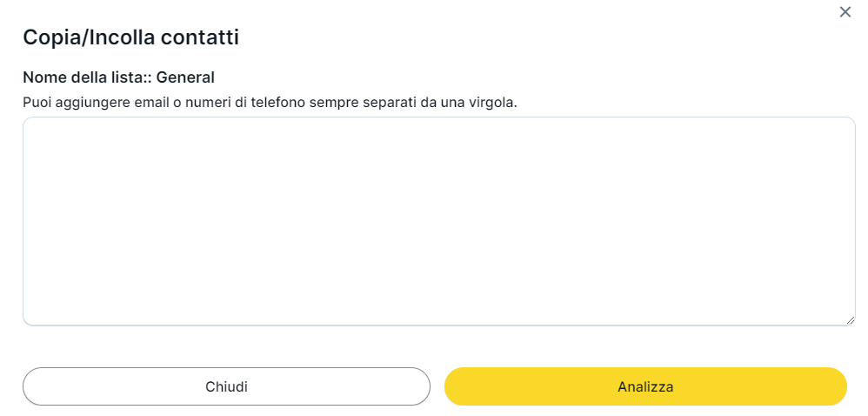Focus the contacts paste text area
The height and width of the screenshot is (416, 868).
[x=438, y=221]
